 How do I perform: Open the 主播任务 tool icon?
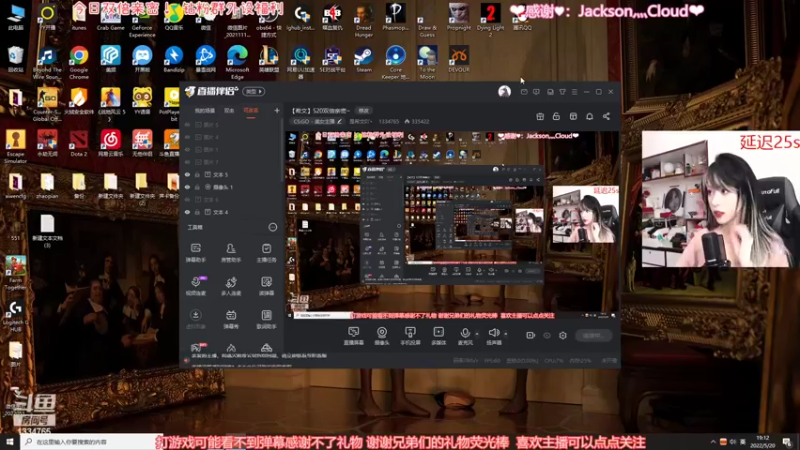coord(266,252)
